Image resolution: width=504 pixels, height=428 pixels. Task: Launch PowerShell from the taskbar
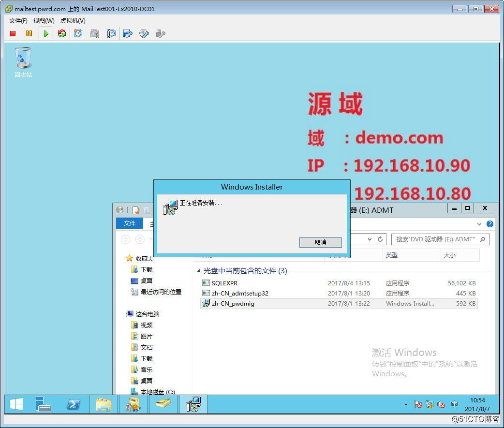tap(74, 404)
